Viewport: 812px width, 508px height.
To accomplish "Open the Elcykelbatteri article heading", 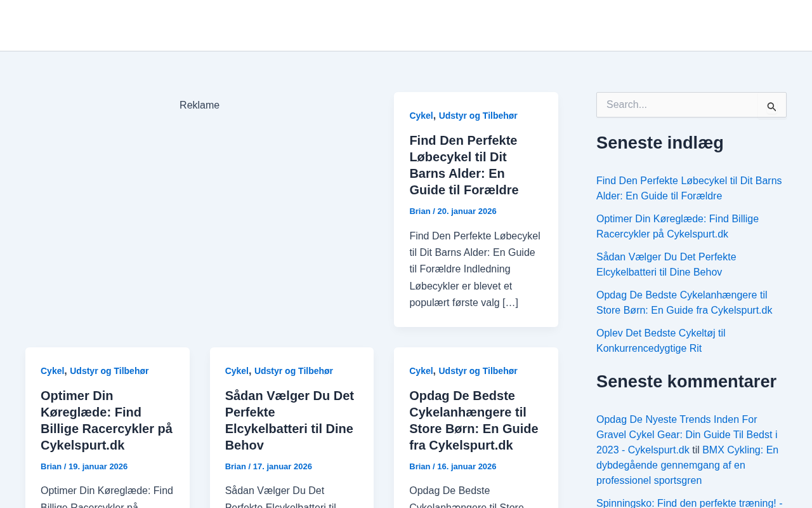I will pyautogui.click(x=289, y=420).
